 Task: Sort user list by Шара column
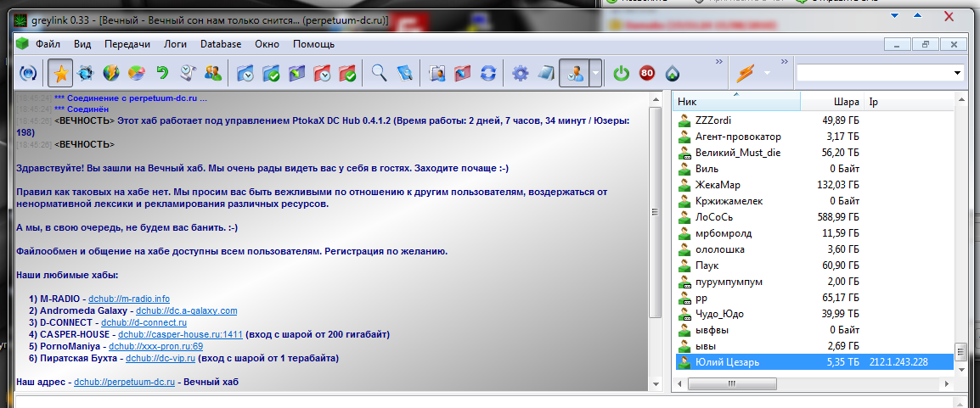846,102
